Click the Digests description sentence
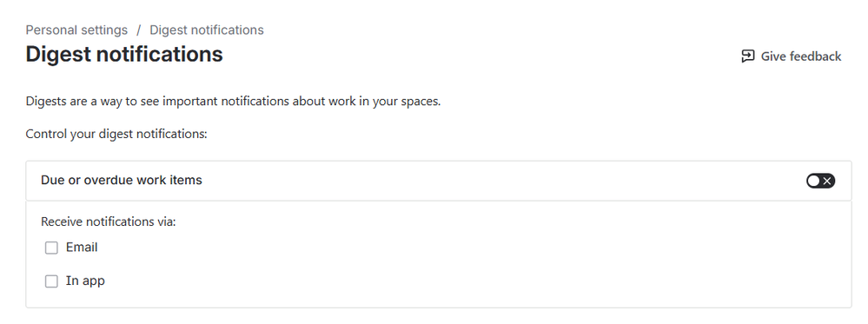The width and height of the screenshot is (868, 324). 233,102
